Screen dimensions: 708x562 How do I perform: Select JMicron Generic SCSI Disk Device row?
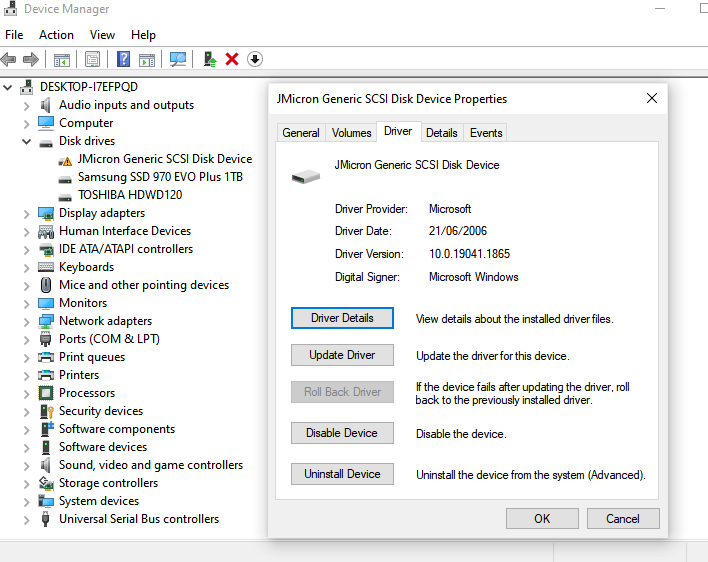[x=165, y=159]
